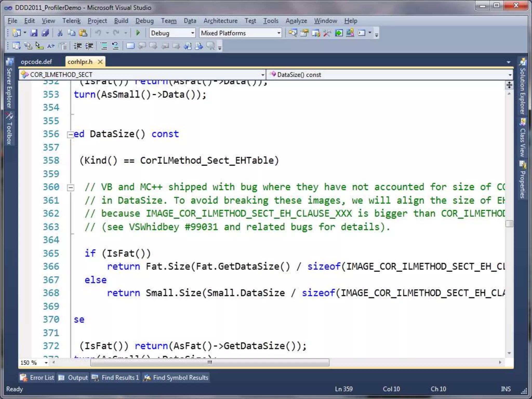Click line 365 'if (IsFat())' code
Screen dimensions: 532x399
point(117,253)
